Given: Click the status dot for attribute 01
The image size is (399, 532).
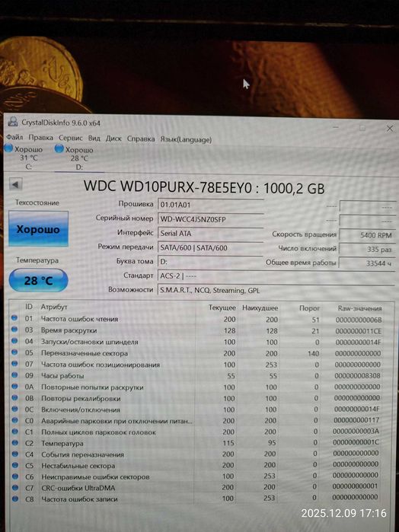Looking at the screenshot, I should (x=14, y=318).
